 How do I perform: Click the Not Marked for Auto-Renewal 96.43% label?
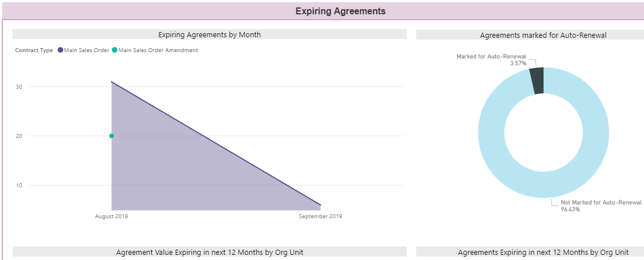tap(601, 206)
